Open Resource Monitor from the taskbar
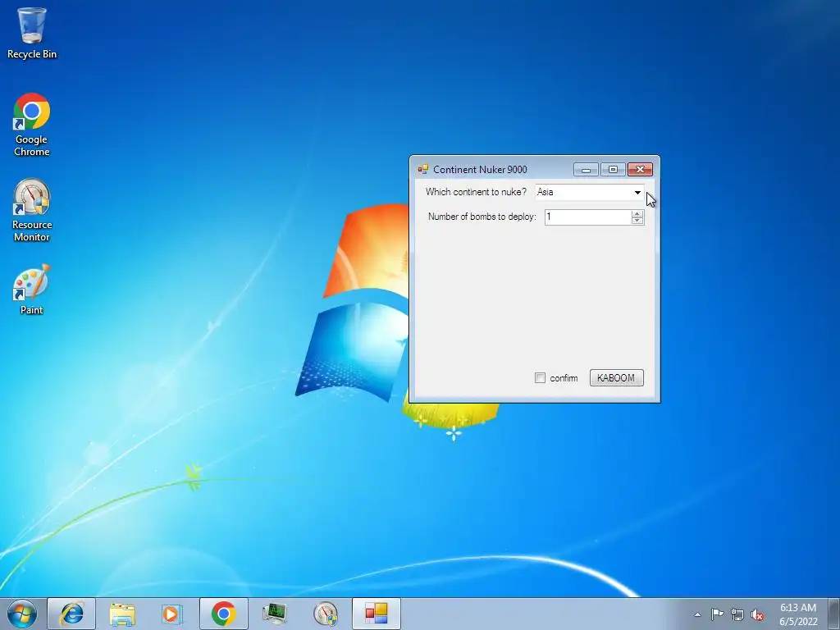This screenshot has width=840, height=630. [x=325, y=614]
